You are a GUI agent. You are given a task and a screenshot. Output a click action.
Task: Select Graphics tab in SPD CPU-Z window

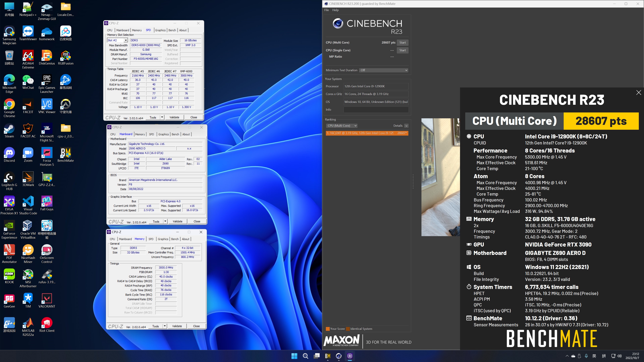click(x=160, y=30)
